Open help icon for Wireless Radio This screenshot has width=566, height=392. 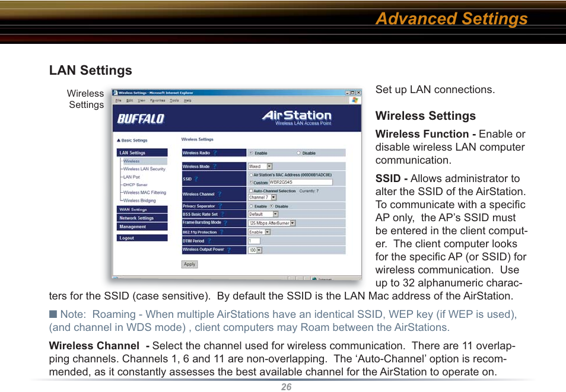[215, 152]
